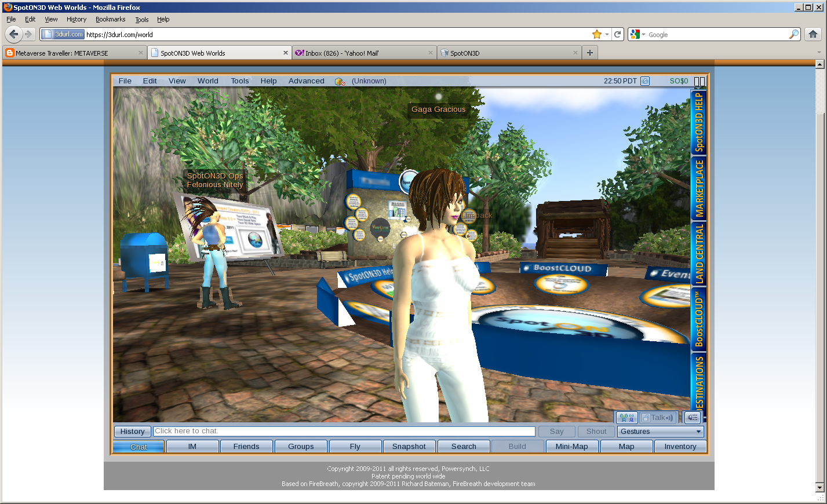Toggle the Mini-Map
This screenshot has width=827, height=504.
click(x=572, y=447)
